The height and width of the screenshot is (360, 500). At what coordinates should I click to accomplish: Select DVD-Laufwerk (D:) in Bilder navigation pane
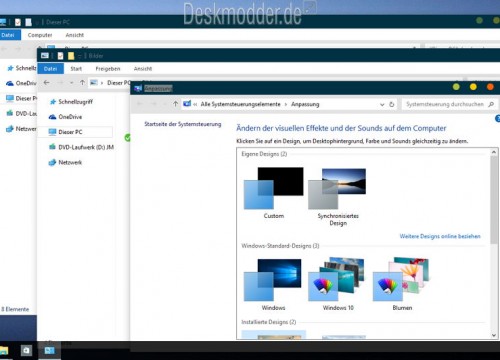point(81,147)
